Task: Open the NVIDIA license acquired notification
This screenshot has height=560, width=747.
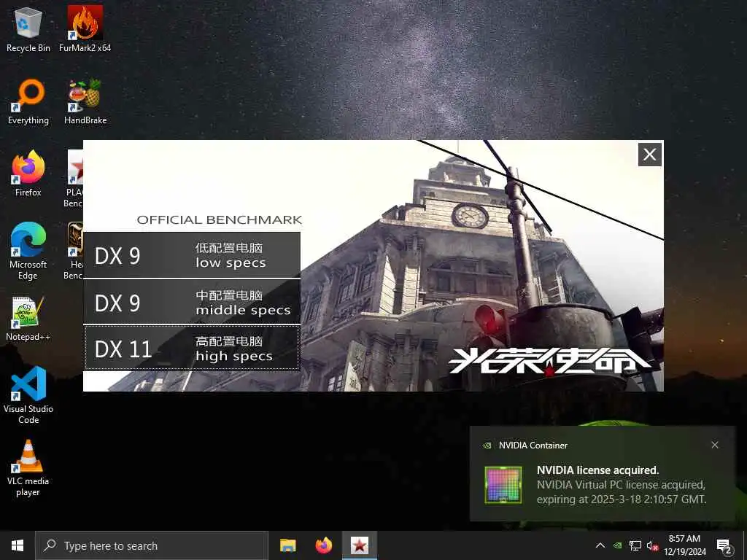Action: [x=602, y=474]
